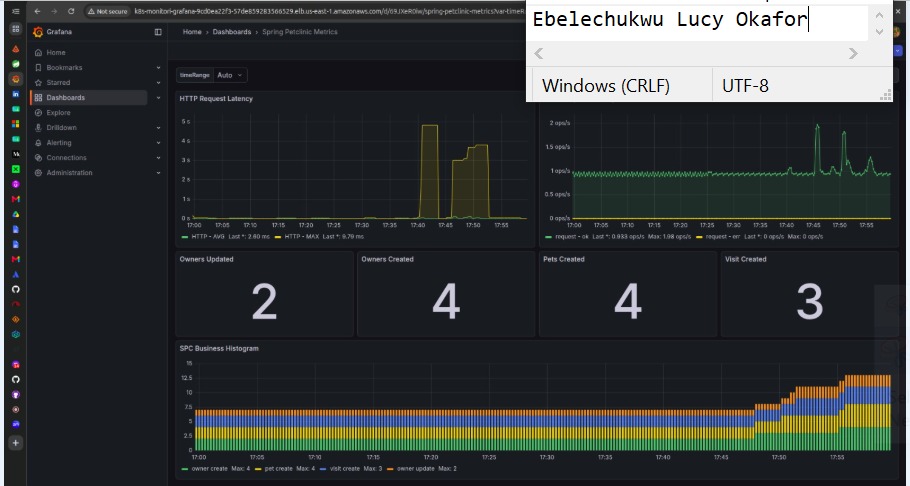910x486 pixels.
Task: Click UTF-8 in Notepad status bar
Action: [745, 86]
